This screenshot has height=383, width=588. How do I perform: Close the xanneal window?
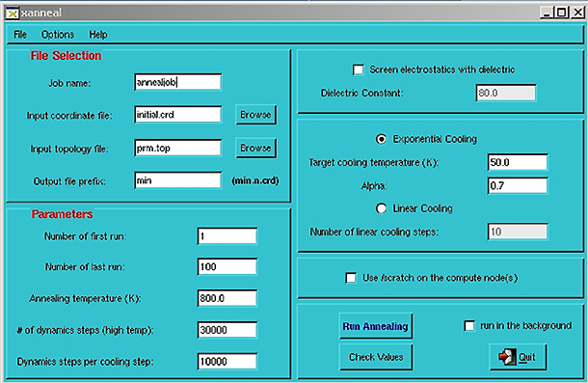577,13
